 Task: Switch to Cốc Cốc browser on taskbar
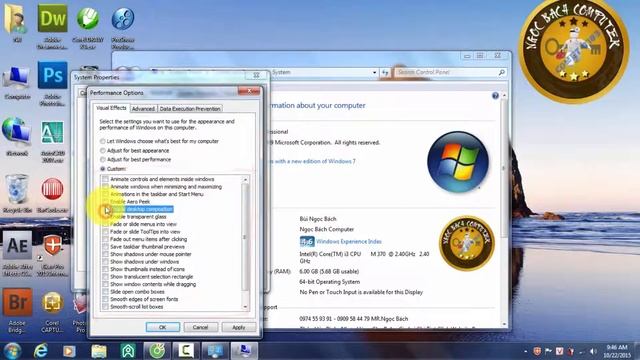pos(157,351)
